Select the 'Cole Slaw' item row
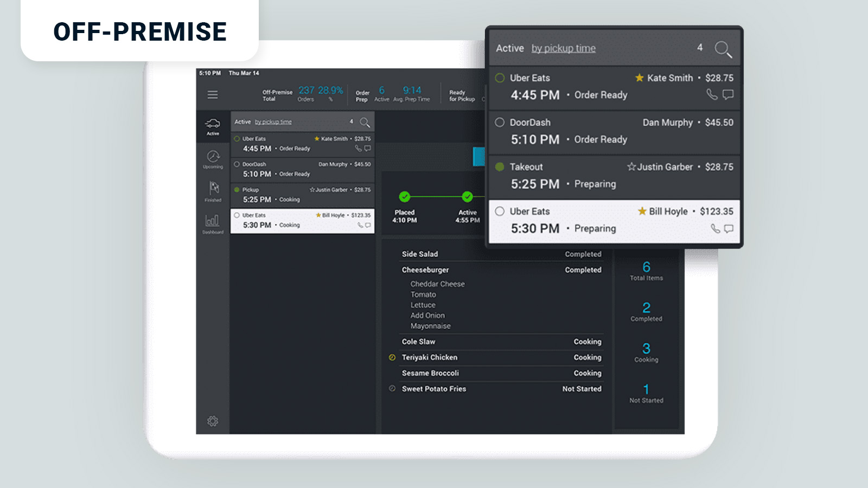The height and width of the screenshot is (488, 868). (x=501, y=342)
